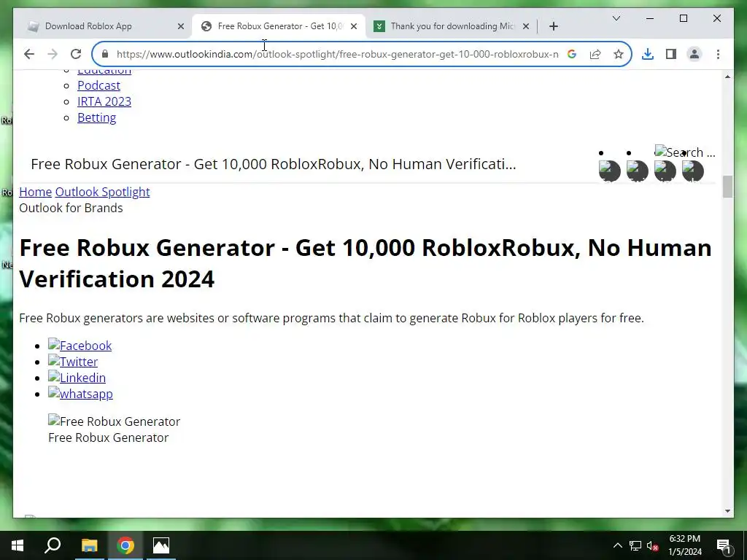Open the Windows Start menu
This screenshot has height=560, width=747.
pos(18,545)
